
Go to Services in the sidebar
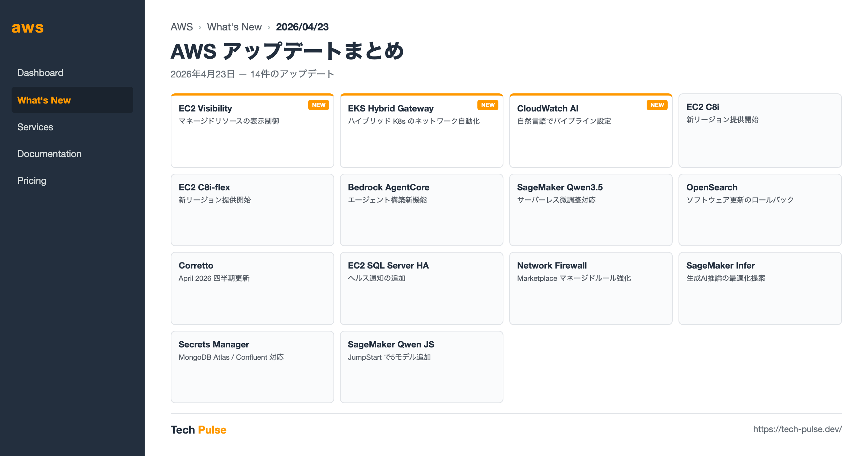72,127
